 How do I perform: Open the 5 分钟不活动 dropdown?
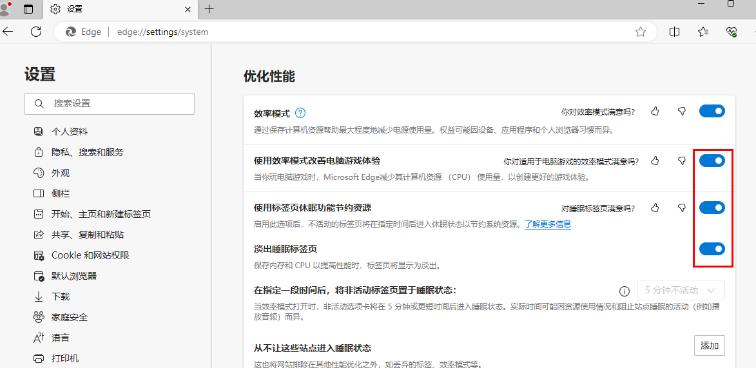click(x=681, y=290)
